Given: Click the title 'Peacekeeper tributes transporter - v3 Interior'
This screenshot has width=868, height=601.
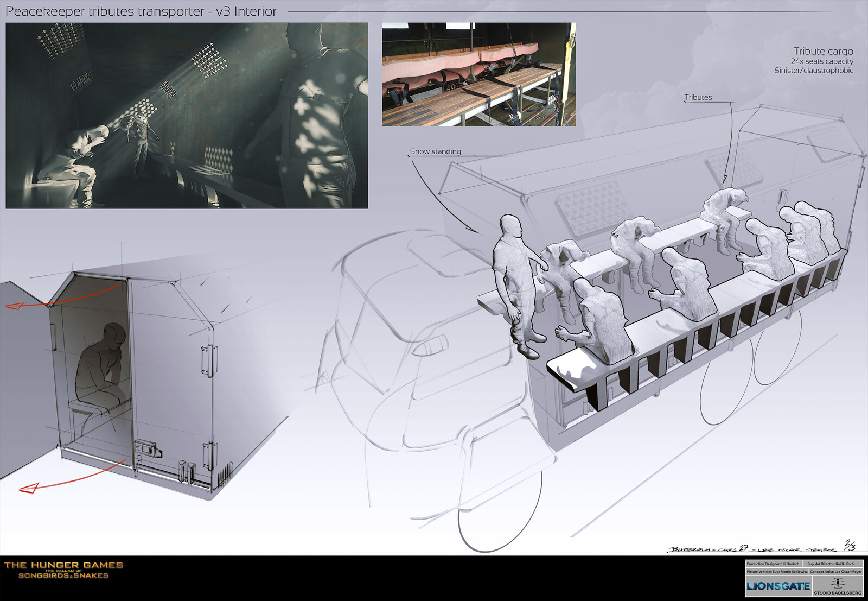Looking at the screenshot, I should click(141, 11).
